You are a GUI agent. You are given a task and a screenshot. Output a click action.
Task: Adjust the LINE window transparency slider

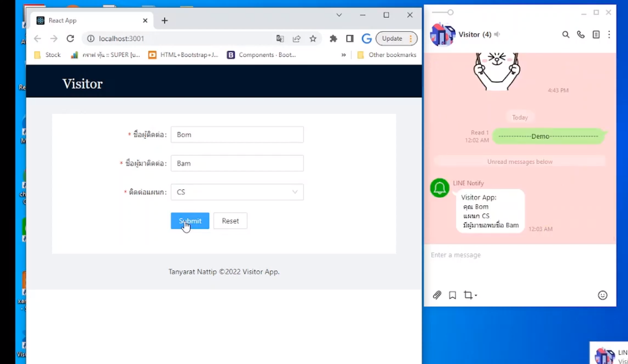pyautogui.click(x=450, y=12)
